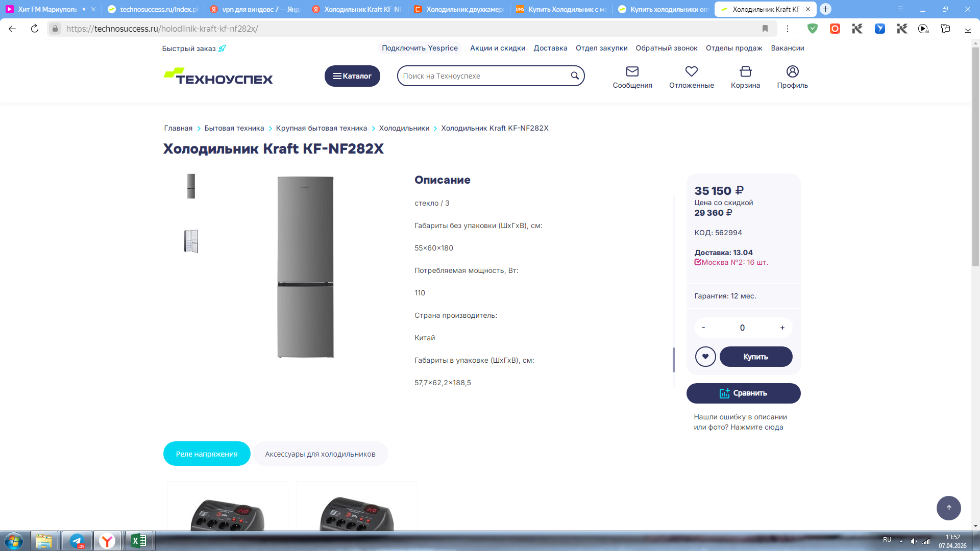
Task: Add product to favorites with heart button
Action: coord(705,357)
